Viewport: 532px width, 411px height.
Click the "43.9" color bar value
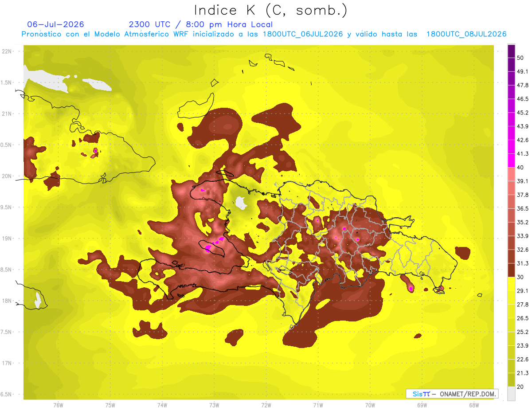(x=522, y=126)
